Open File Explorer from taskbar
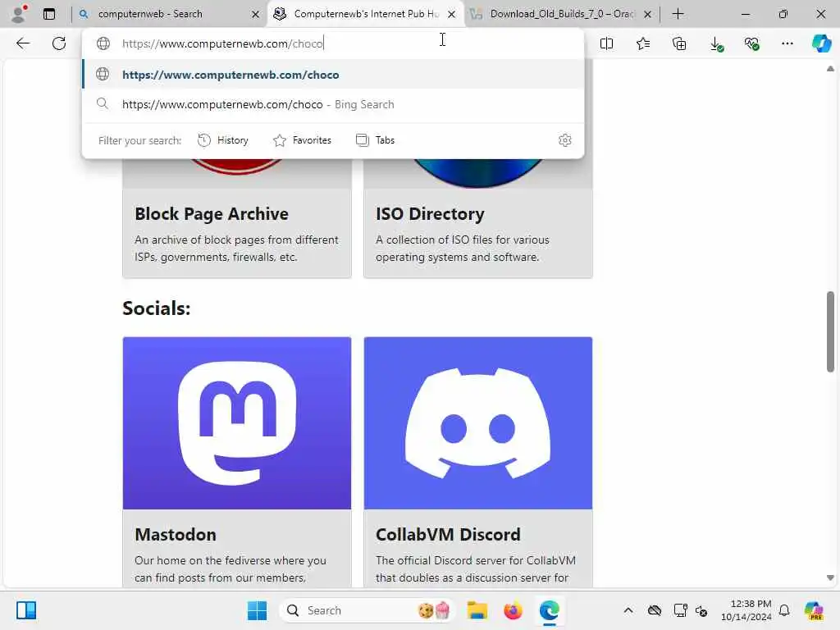 coord(477,610)
